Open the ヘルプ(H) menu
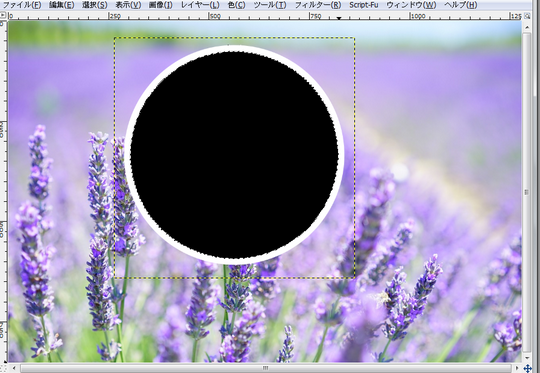The image size is (540, 373). (460, 5)
